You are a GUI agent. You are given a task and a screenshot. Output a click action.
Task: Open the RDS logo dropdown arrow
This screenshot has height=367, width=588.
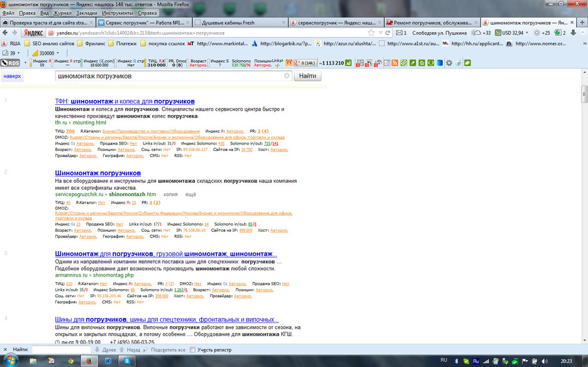click(x=25, y=63)
